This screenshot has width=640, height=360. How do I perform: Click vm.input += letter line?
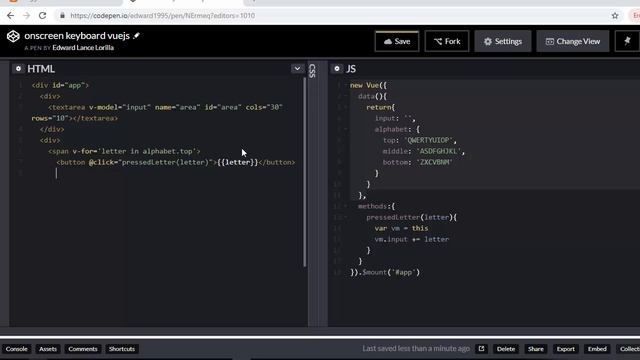tap(411, 240)
